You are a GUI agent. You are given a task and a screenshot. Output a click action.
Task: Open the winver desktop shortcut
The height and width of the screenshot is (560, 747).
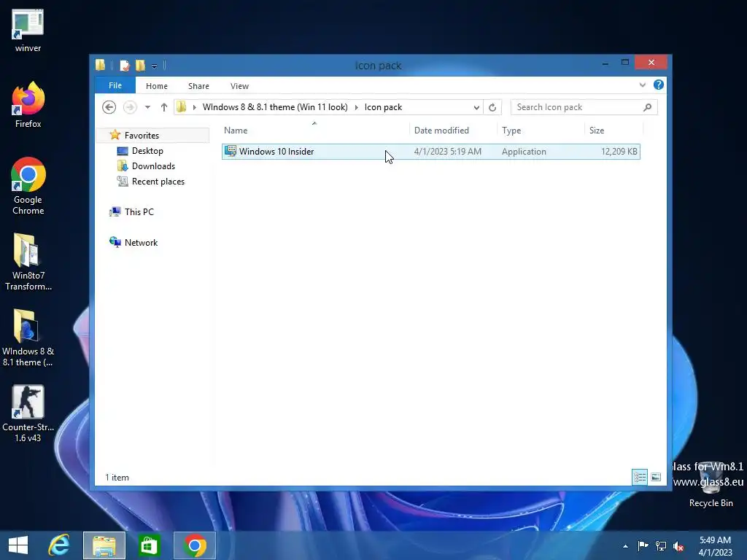(x=28, y=29)
